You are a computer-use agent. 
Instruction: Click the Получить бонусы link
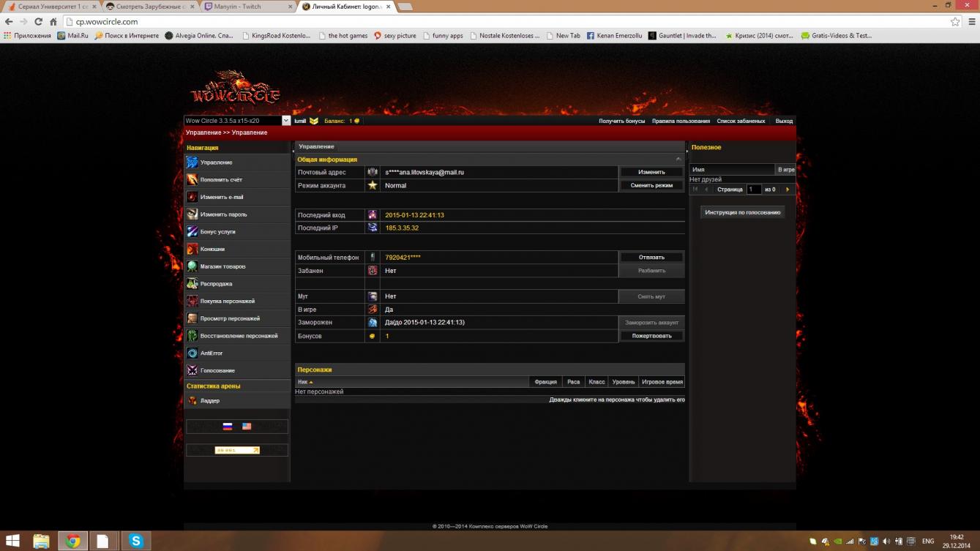coord(621,121)
